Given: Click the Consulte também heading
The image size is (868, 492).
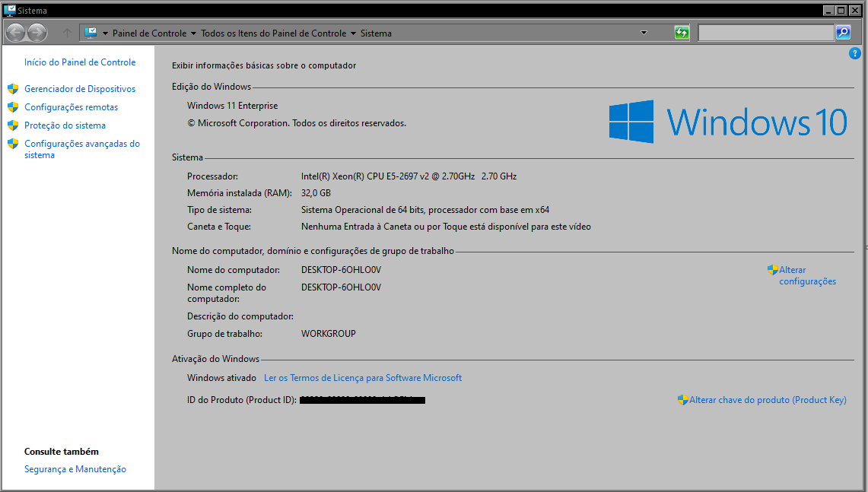Looking at the screenshot, I should pos(62,451).
